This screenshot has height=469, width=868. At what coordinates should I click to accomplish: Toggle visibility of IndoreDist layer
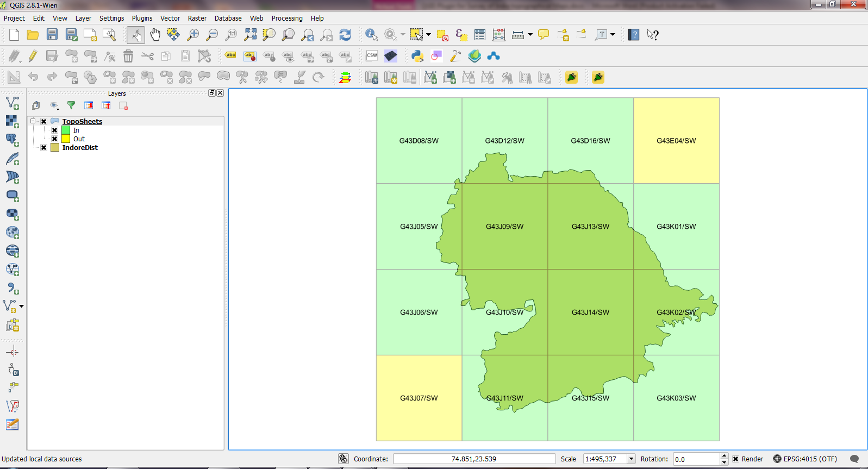tap(44, 148)
